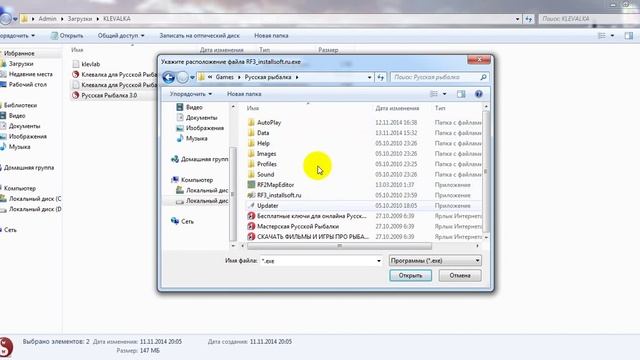Click Открыть in the Explorer window toolbar
The width and height of the screenshot is (640, 360).
(67, 36)
